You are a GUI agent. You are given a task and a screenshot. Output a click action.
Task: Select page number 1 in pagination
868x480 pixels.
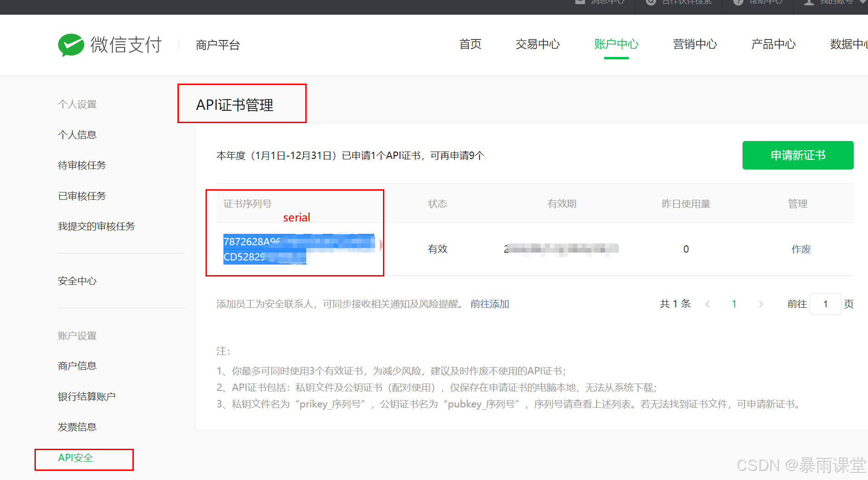(x=734, y=304)
